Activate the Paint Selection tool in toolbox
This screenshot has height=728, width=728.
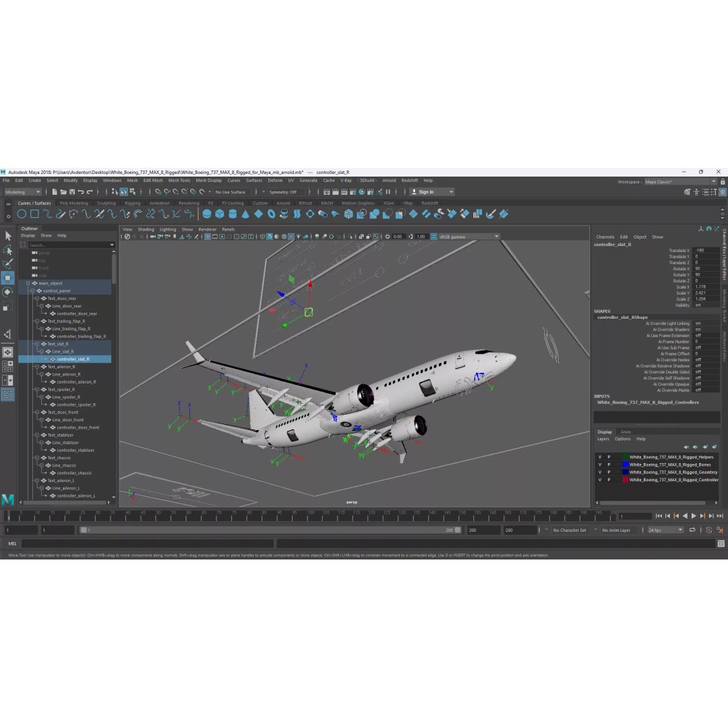pyautogui.click(x=8, y=264)
